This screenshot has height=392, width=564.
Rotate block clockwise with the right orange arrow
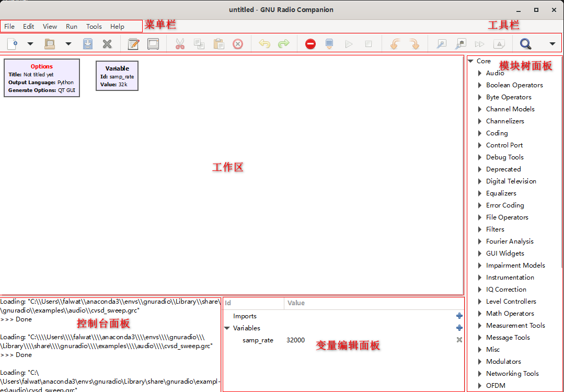[415, 44]
